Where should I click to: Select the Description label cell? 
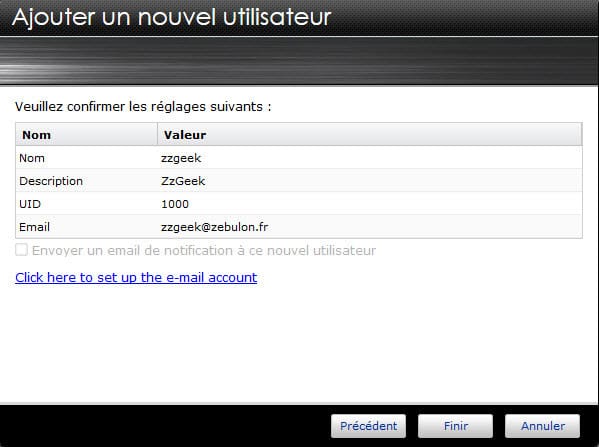pyautogui.click(x=86, y=181)
